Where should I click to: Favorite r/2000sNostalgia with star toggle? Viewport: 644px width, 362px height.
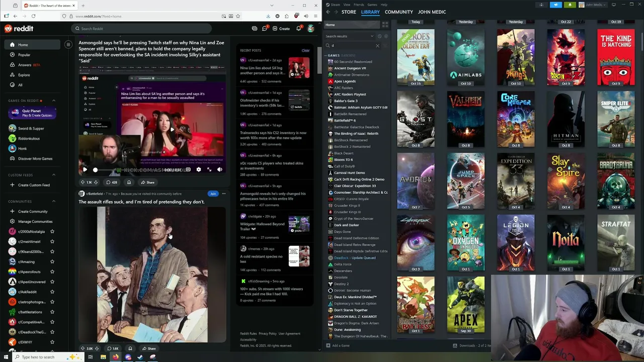coord(52,231)
